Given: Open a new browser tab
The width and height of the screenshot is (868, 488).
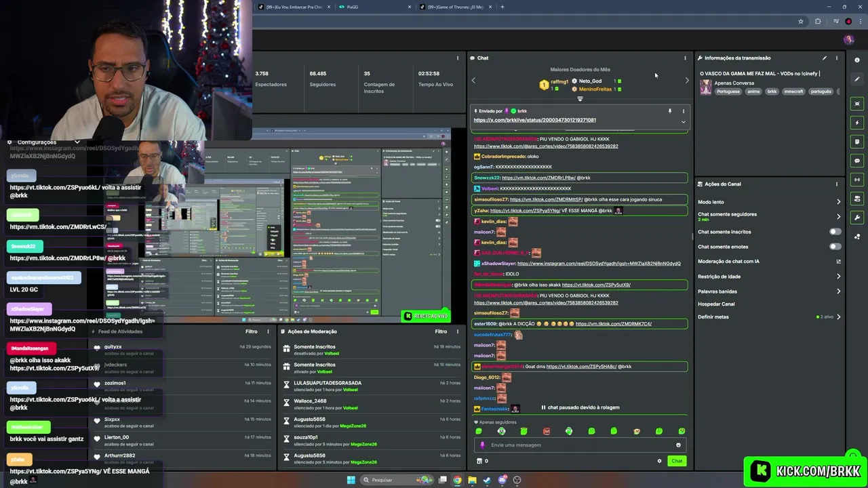Looking at the screenshot, I should point(502,7).
